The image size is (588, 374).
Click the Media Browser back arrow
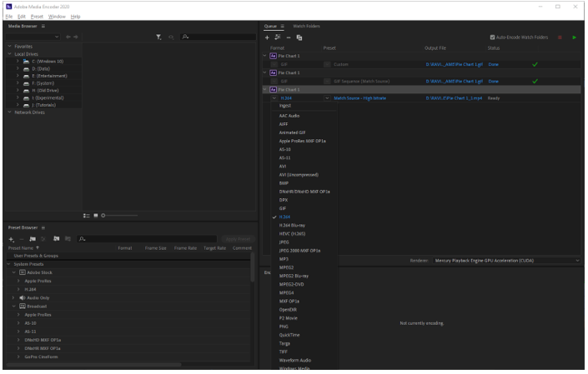[x=68, y=37]
